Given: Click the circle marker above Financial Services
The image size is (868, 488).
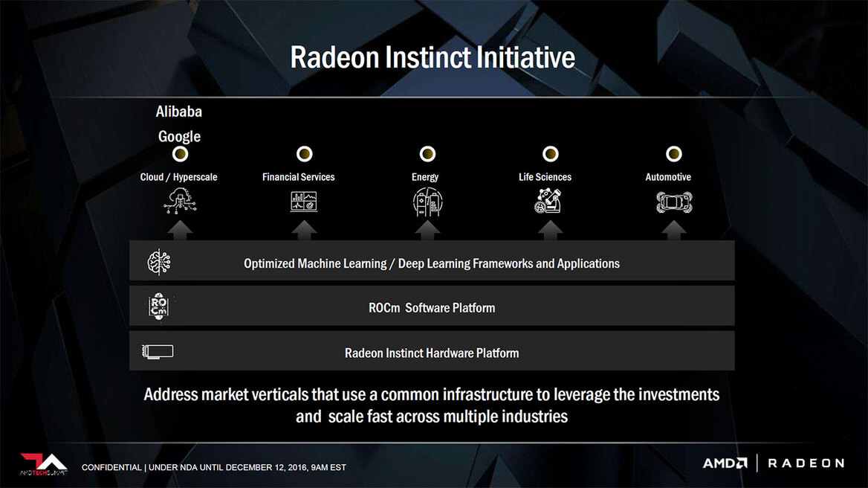Looking at the screenshot, I should (x=305, y=154).
